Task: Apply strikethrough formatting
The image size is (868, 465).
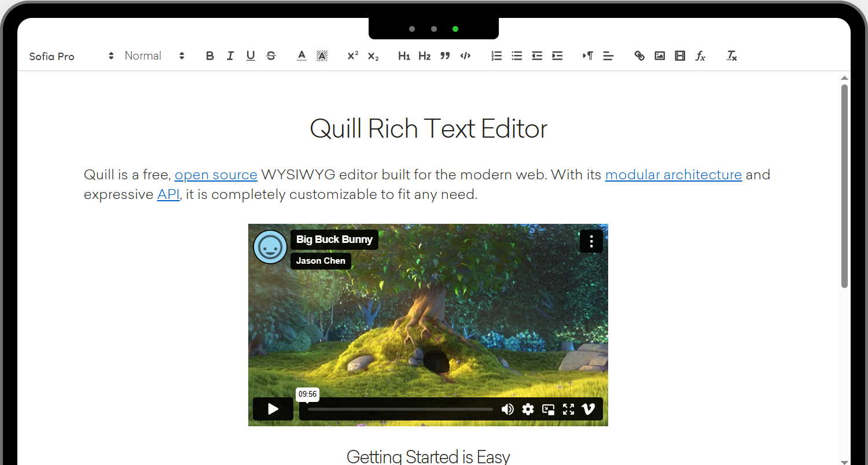Action: point(271,56)
